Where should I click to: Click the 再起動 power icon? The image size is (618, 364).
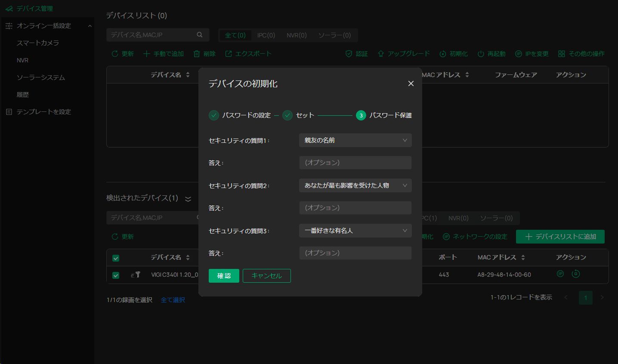pyautogui.click(x=481, y=54)
